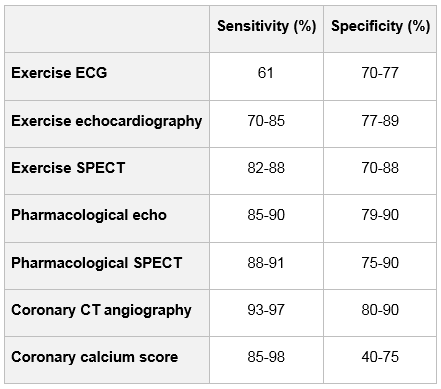
Task: Click the calcium score specificity value 40-75
Action: point(380,357)
